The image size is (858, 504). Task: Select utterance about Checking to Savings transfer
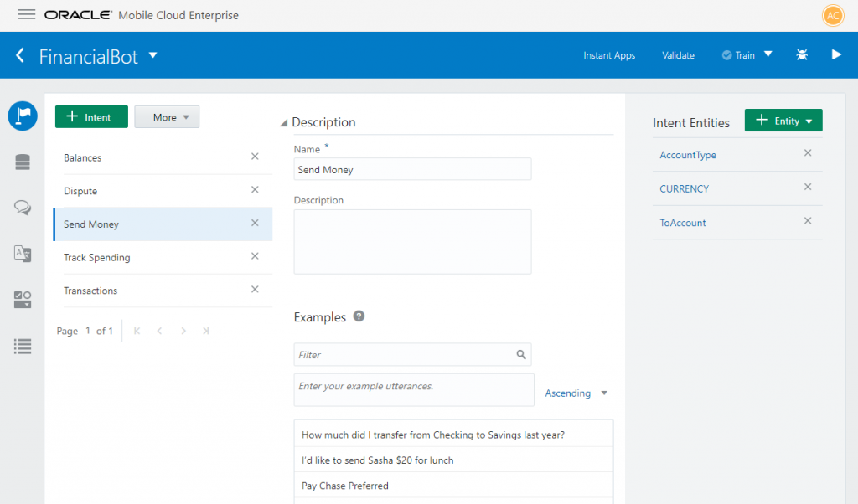(453, 435)
